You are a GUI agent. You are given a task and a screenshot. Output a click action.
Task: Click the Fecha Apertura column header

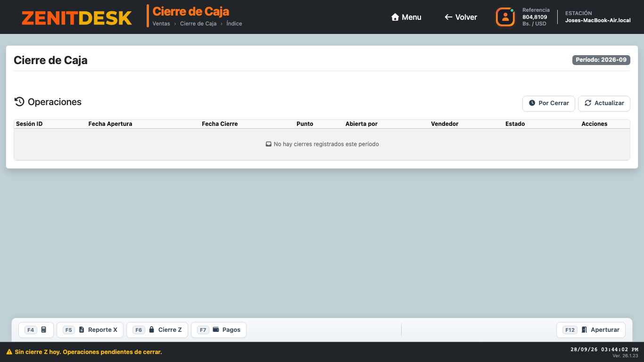(110, 124)
